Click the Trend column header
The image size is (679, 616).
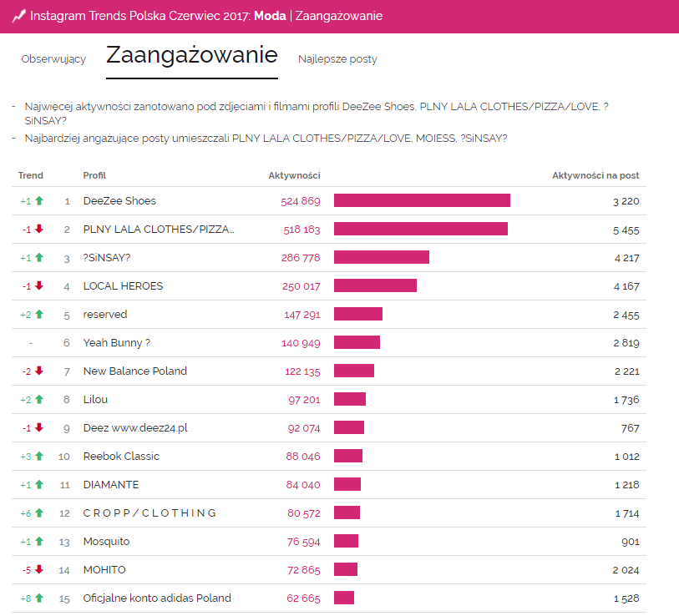30,175
